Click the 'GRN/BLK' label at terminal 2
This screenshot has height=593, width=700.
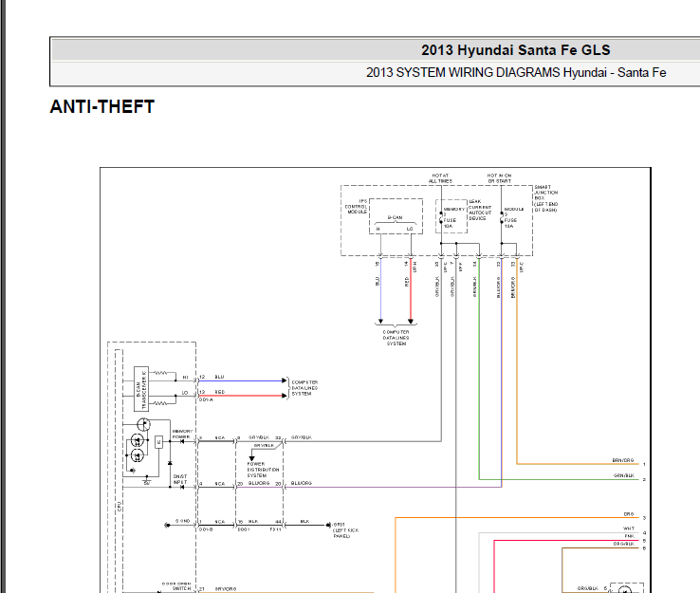click(x=624, y=475)
